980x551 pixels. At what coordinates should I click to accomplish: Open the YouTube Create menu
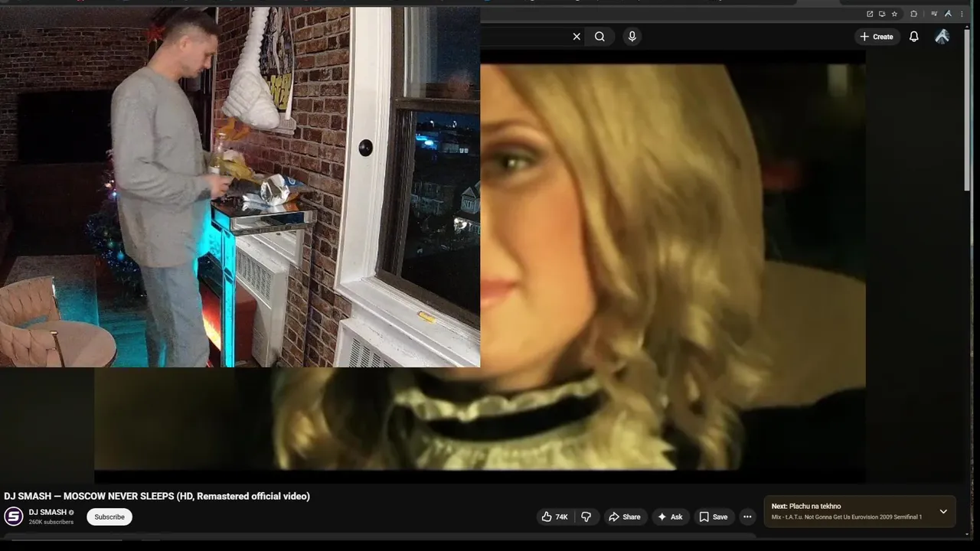(877, 37)
